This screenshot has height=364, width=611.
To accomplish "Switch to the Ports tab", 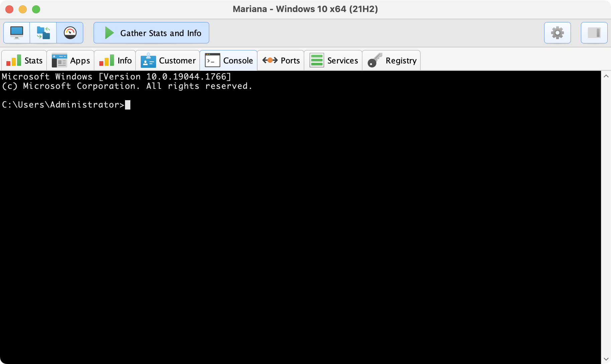I will (x=281, y=60).
